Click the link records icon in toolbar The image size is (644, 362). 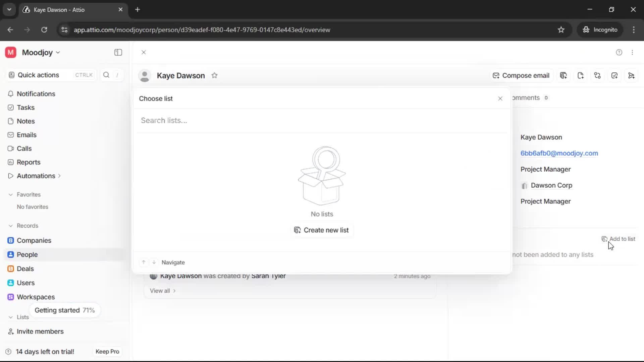[597, 75]
